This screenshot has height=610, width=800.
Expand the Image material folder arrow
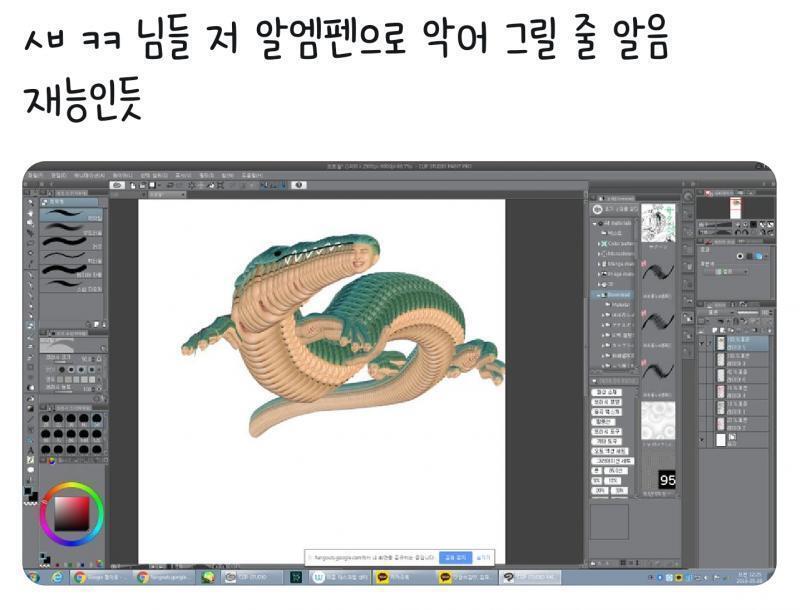pyautogui.click(x=598, y=274)
